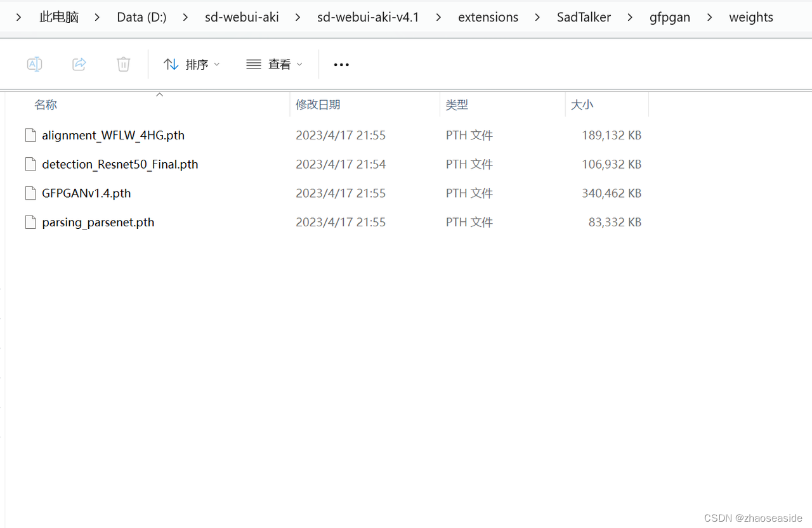Viewport: 812px width, 528px height.
Task: Select file icon of alignment_WFLW_4HG.pth
Action: coord(30,135)
